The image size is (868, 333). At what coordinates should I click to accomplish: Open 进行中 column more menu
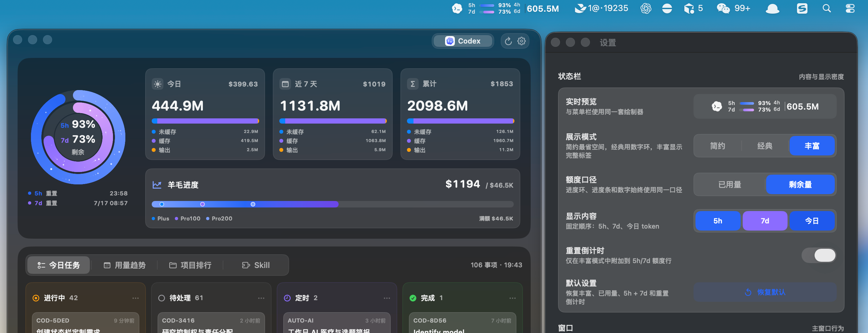click(x=135, y=298)
